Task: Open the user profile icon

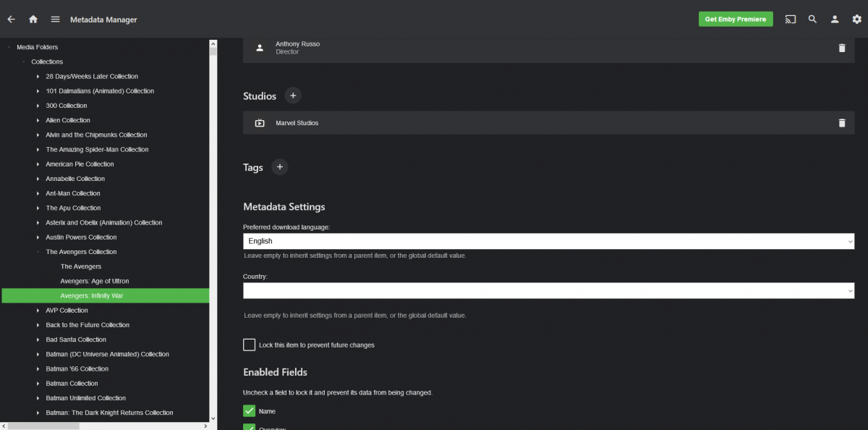Action: (835, 20)
